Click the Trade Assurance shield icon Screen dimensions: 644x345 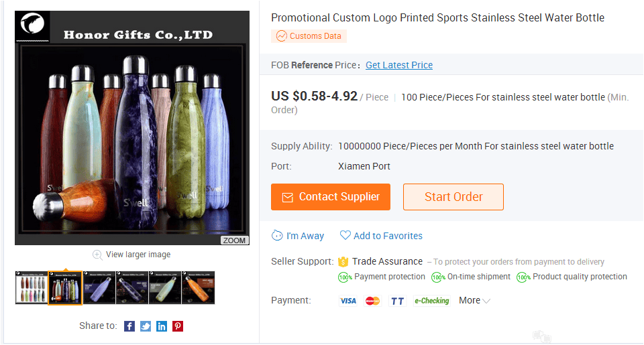point(343,261)
